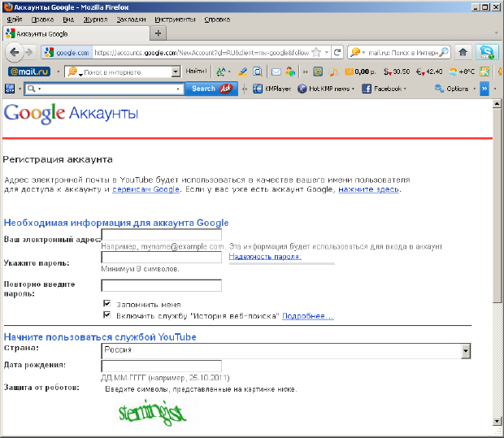Click the 'Повторно введите пароль' input field
504x438 pixels.
coord(161,285)
